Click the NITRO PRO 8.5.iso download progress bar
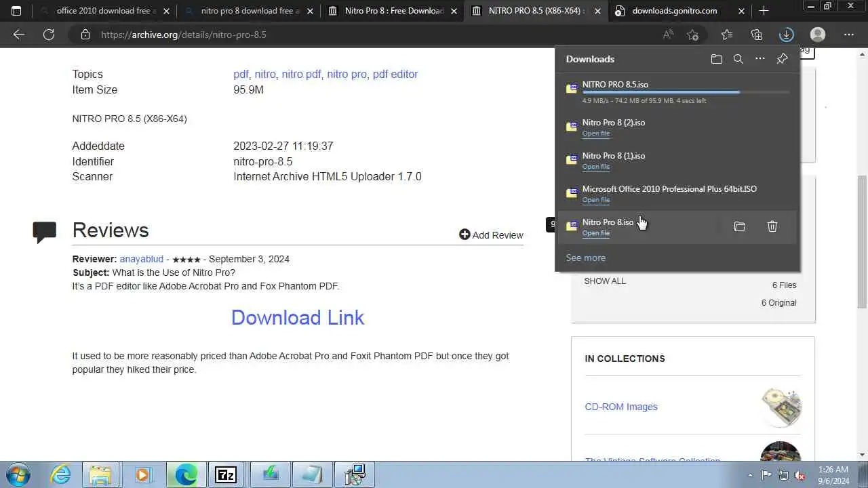This screenshot has height=488, width=868. (x=686, y=92)
